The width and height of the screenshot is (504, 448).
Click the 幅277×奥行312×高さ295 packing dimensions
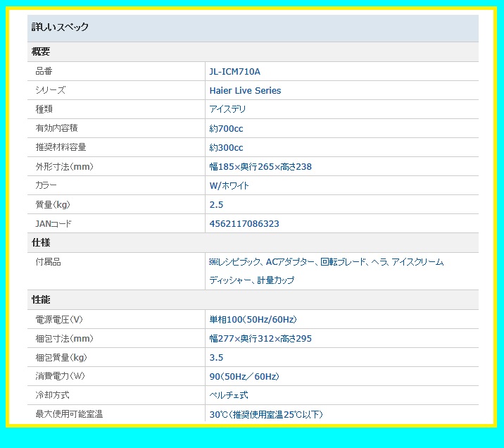pyautogui.click(x=260, y=339)
